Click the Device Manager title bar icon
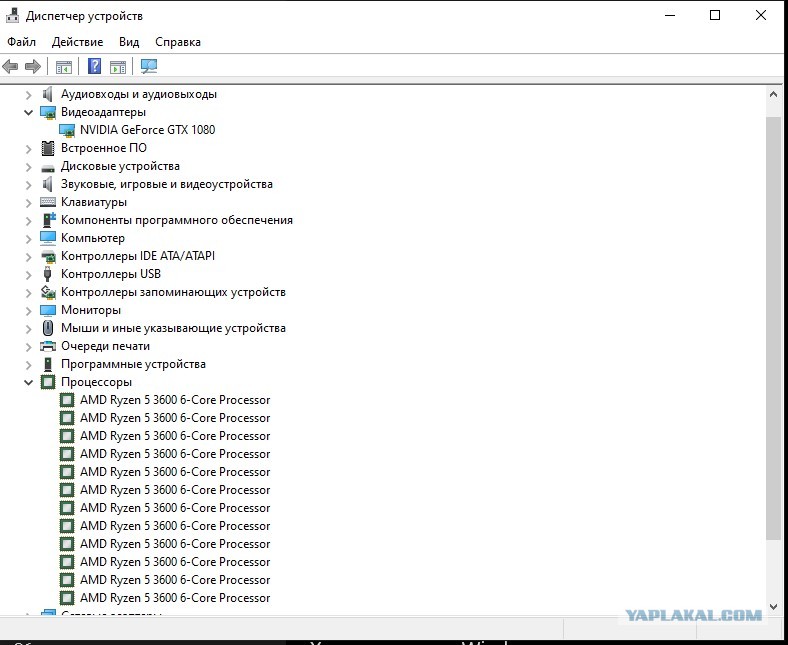This screenshot has height=645, width=788. click(13, 16)
